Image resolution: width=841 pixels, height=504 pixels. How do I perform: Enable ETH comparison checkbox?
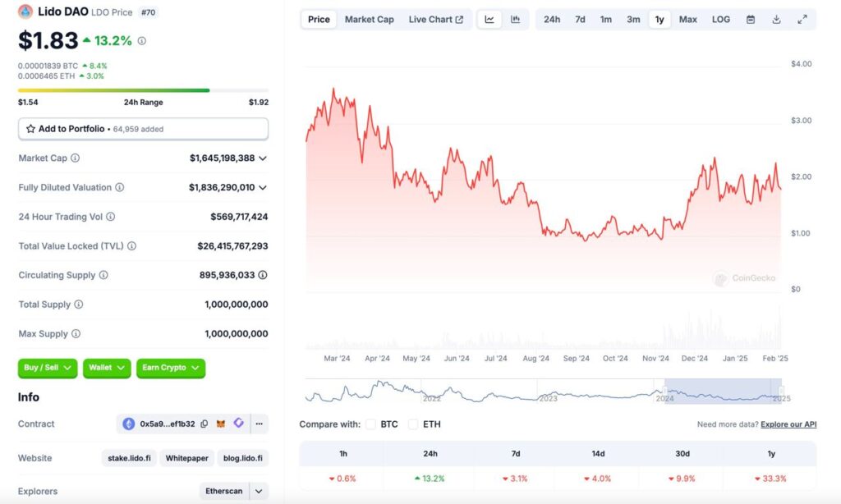(413, 424)
